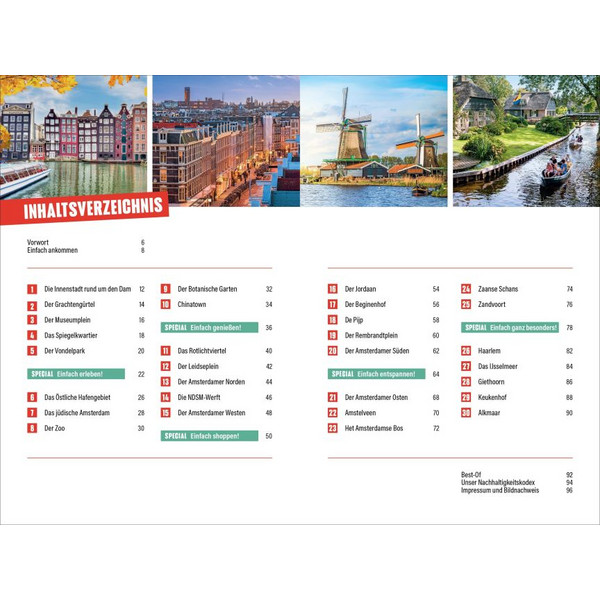
Task: Click red number badge 11
Action: 165,351
